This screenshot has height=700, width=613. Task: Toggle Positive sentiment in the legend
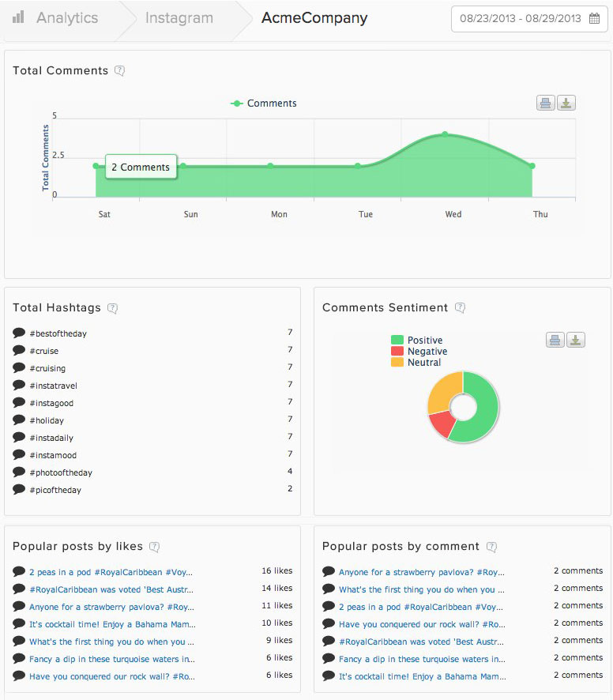417,341
